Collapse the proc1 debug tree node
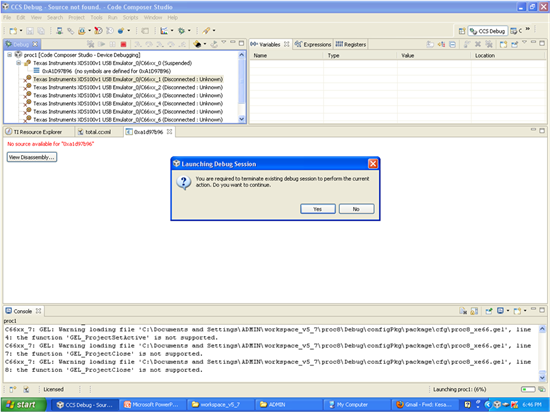Viewport: 550px width, 412px height. [x=9, y=55]
